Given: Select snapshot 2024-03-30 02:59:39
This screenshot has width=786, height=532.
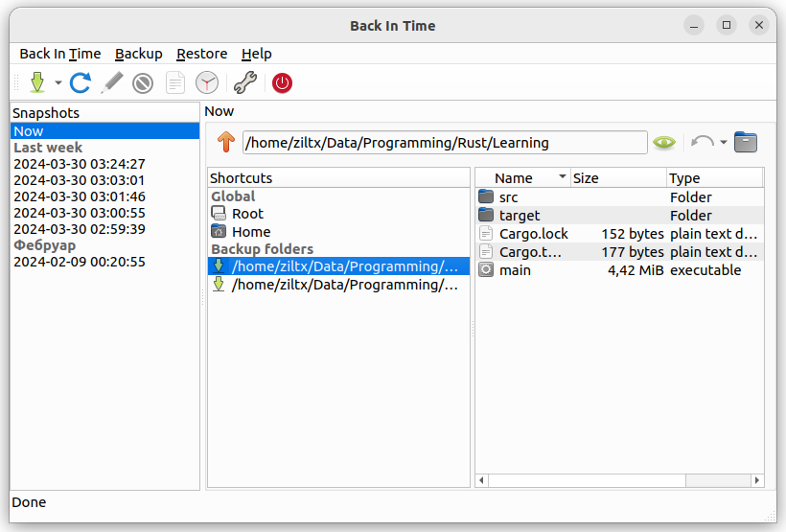Looking at the screenshot, I should 104,229.
